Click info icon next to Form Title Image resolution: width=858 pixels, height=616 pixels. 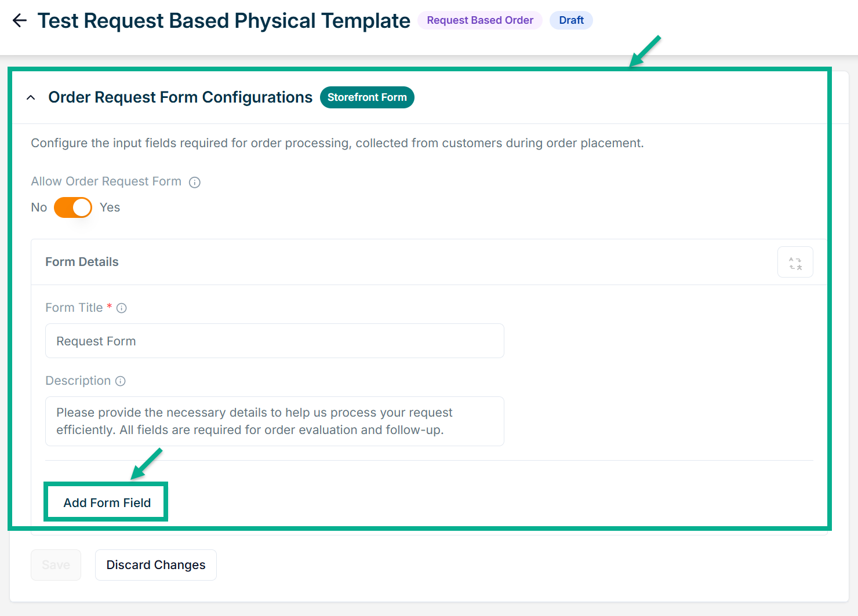pos(121,308)
